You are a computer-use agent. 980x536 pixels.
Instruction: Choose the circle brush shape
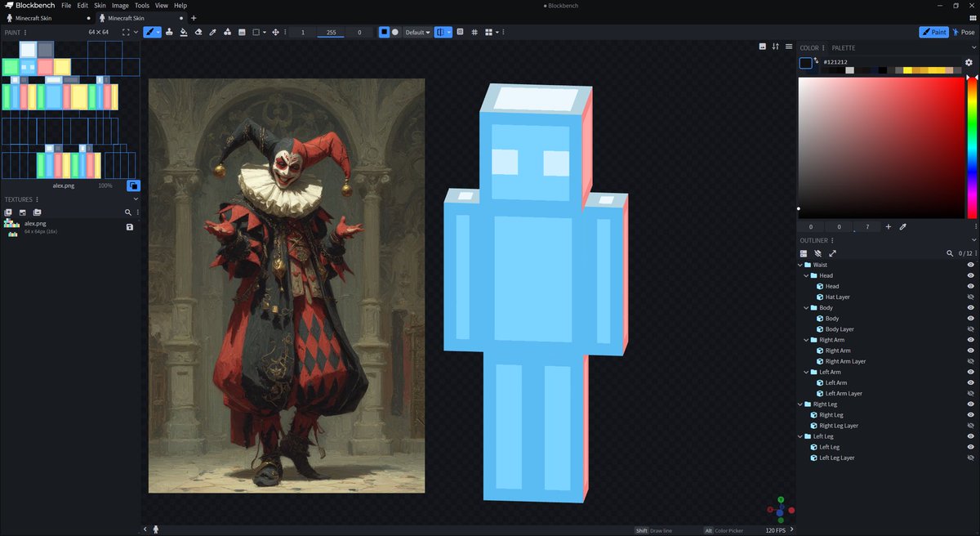pos(395,32)
